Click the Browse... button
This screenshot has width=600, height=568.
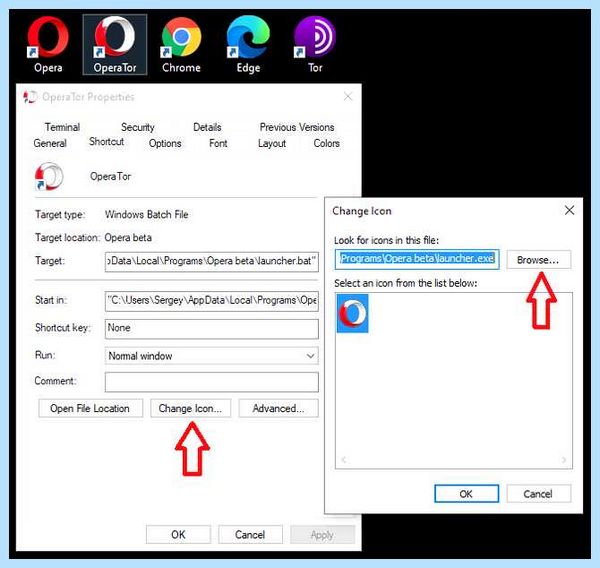click(x=539, y=260)
